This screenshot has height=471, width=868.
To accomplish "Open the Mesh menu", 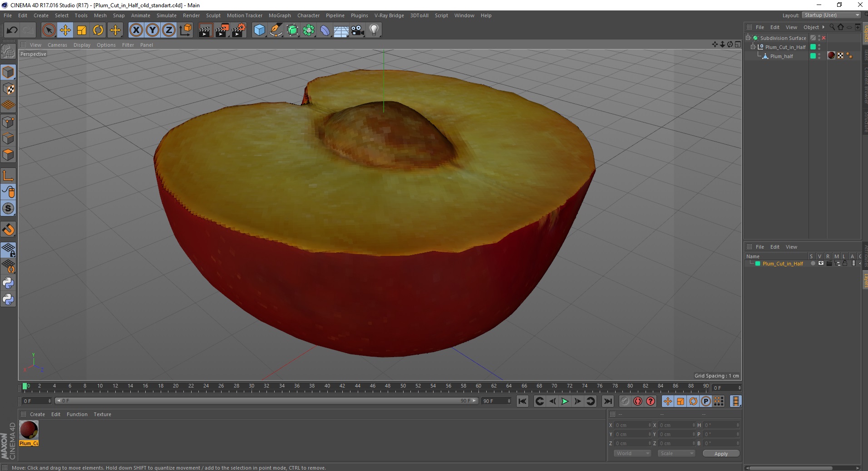I will point(100,15).
